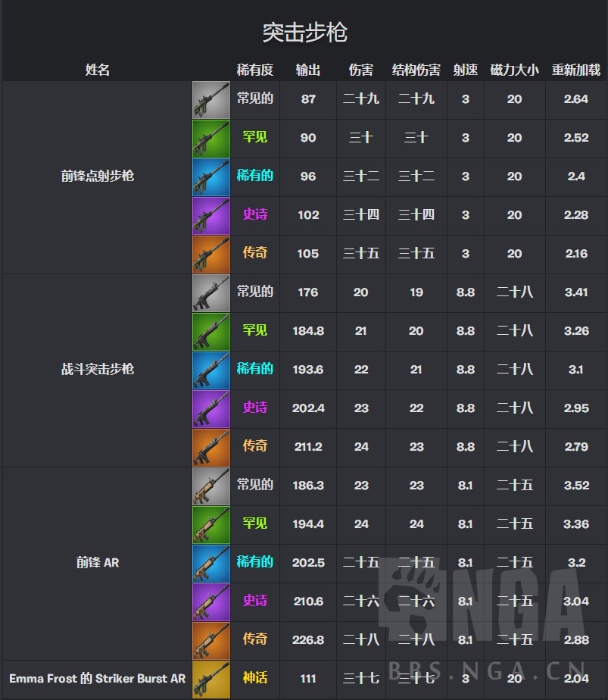
Task: Click the 前锋点射步枪 weapon name
Action: pyautogui.click(x=97, y=176)
